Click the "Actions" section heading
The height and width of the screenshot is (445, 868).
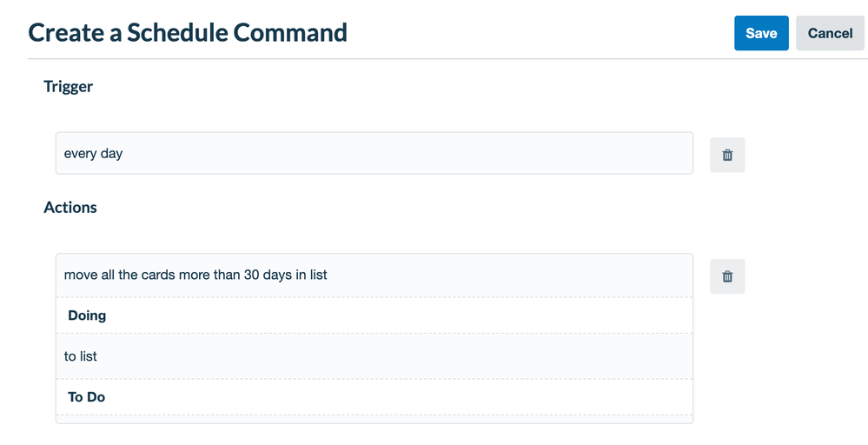(70, 208)
